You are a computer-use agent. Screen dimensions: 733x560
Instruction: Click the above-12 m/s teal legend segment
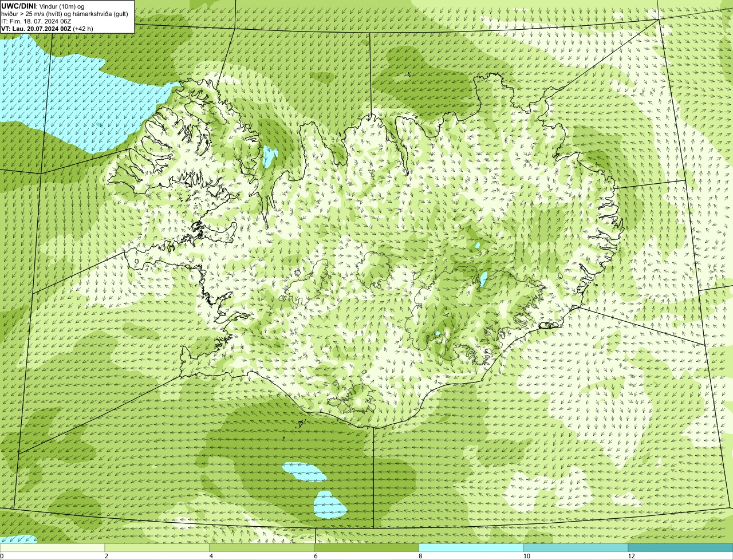(x=680, y=547)
